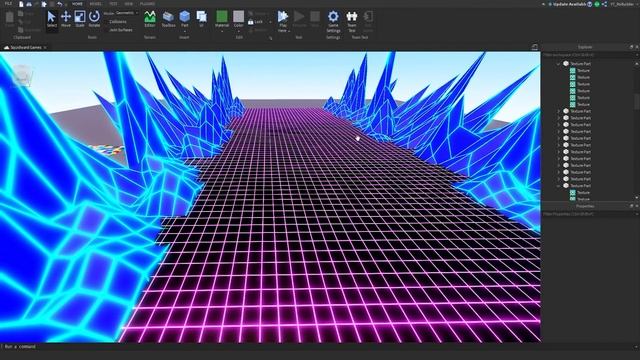The width and height of the screenshot is (640, 360).
Task: Open the Terrain Editor
Action: point(150,19)
